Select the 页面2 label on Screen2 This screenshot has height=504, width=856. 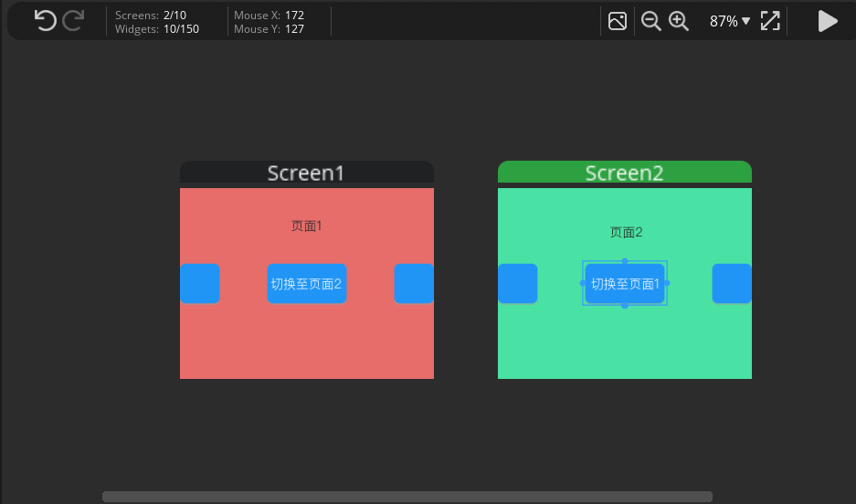(x=626, y=232)
